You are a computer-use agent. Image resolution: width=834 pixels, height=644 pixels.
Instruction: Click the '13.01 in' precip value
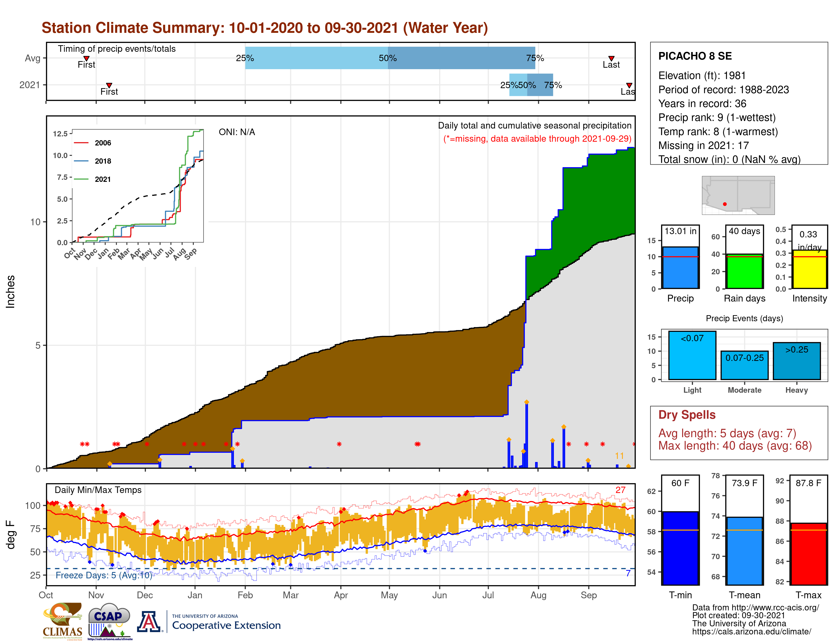click(680, 231)
